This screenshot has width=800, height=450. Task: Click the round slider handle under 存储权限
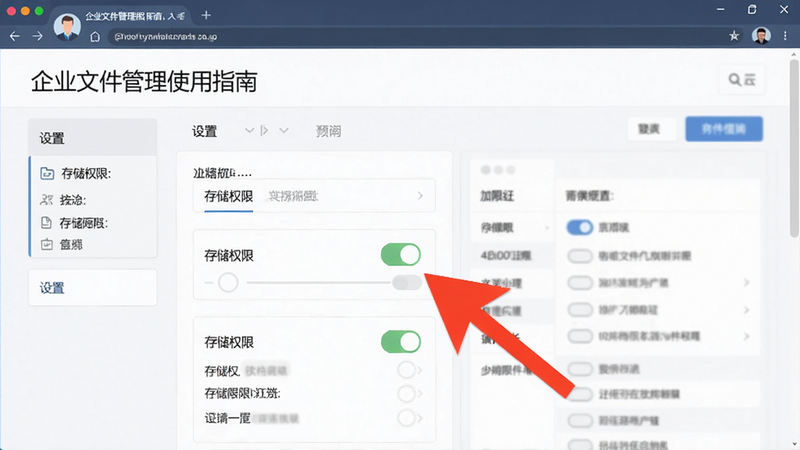(x=228, y=282)
